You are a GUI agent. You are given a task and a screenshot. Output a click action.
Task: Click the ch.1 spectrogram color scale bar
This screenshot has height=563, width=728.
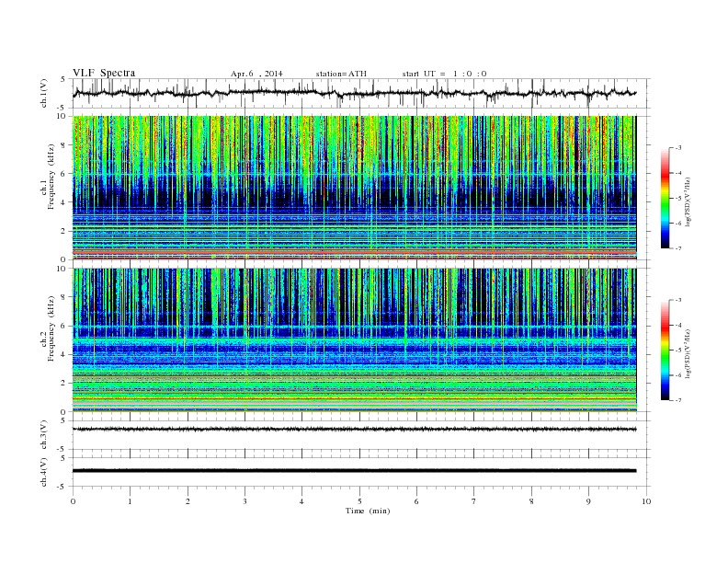[665, 199]
